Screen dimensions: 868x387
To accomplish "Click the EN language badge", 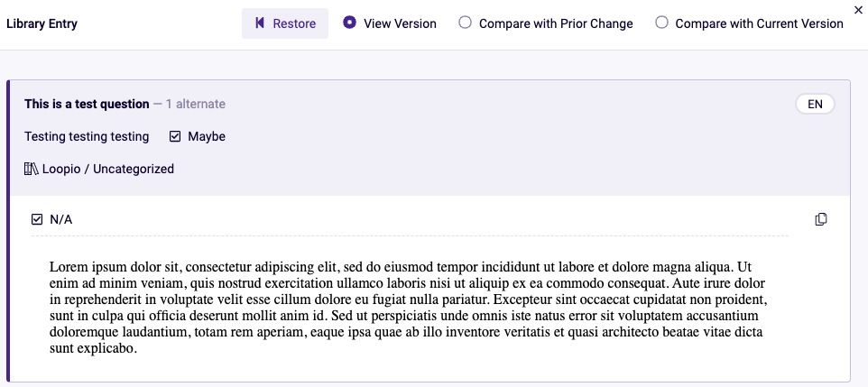I will click(815, 104).
